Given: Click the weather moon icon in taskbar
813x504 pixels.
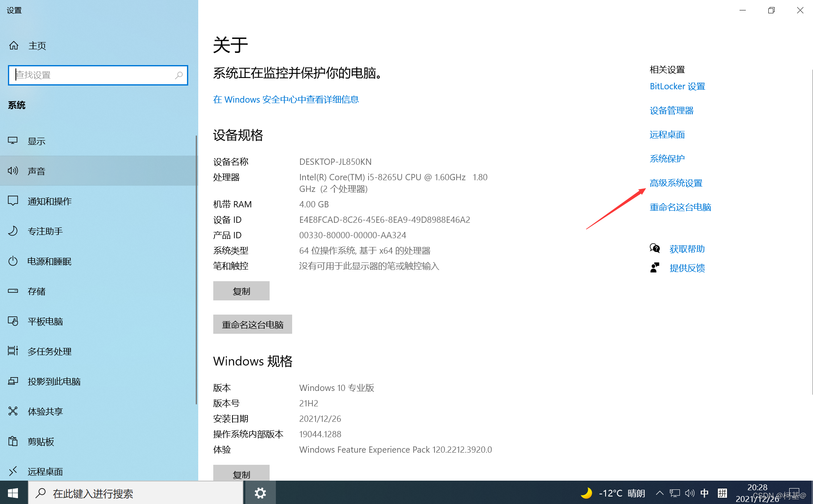Looking at the screenshot, I should 586,493.
